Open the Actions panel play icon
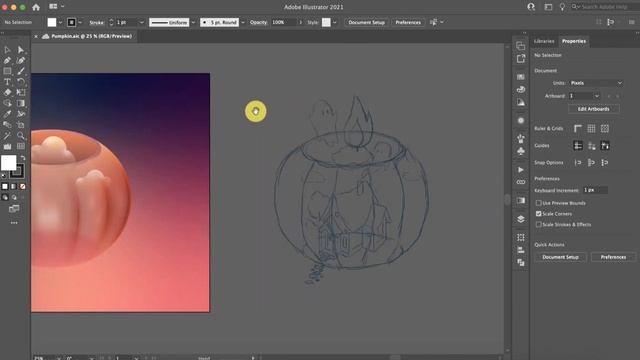 [521, 170]
